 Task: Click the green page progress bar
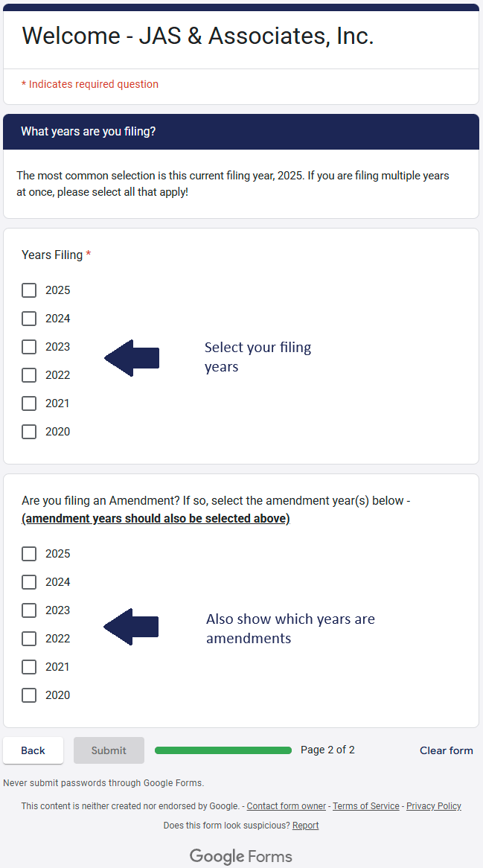[223, 750]
